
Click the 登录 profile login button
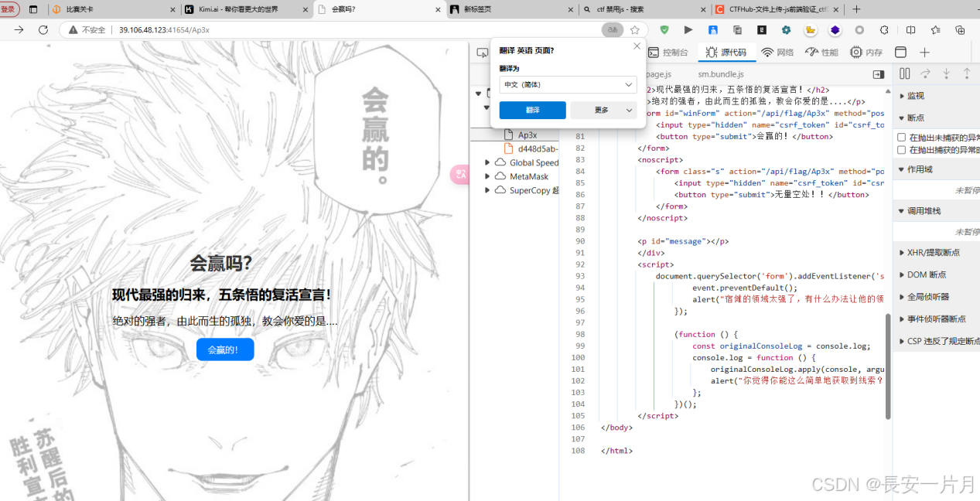[9, 9]
